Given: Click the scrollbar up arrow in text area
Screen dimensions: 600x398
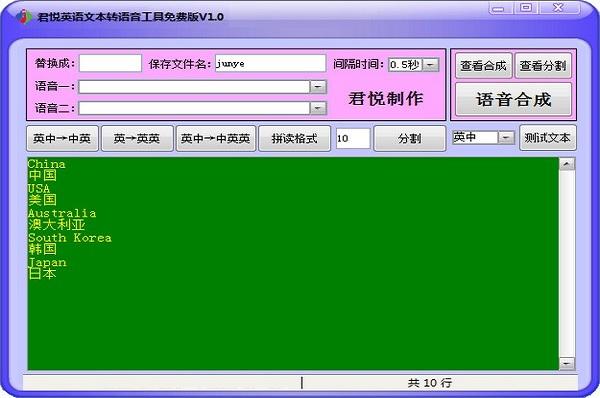Looking at the screenshot, I should [567, 165].
